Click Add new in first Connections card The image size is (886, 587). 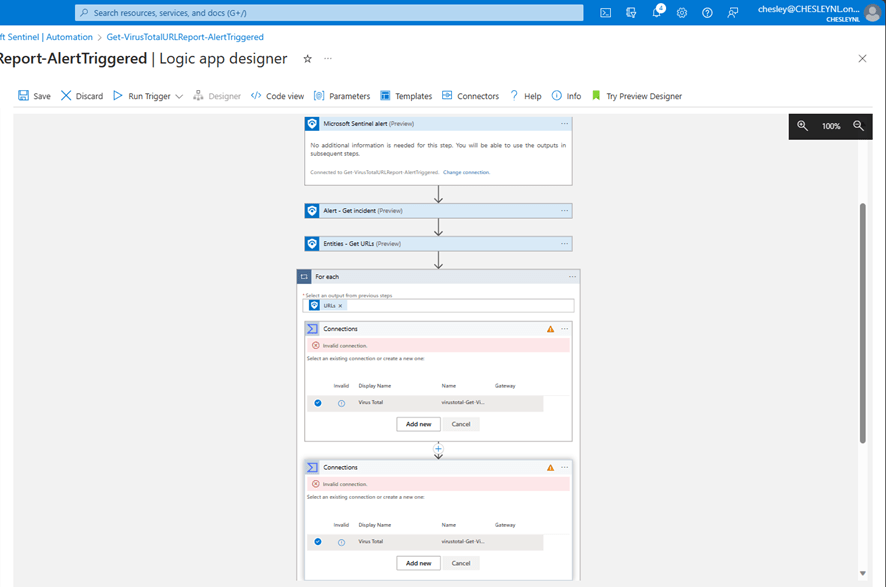(x=418, y=424)
